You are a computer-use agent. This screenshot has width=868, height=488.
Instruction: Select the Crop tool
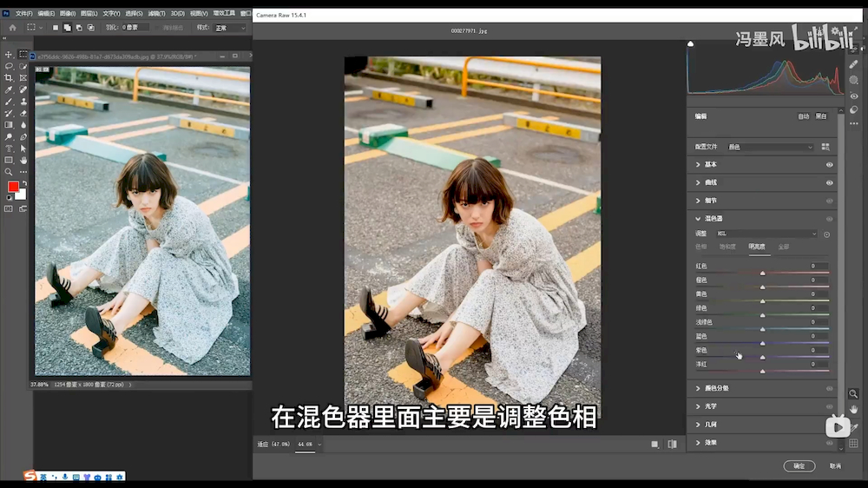coord(9,78)
